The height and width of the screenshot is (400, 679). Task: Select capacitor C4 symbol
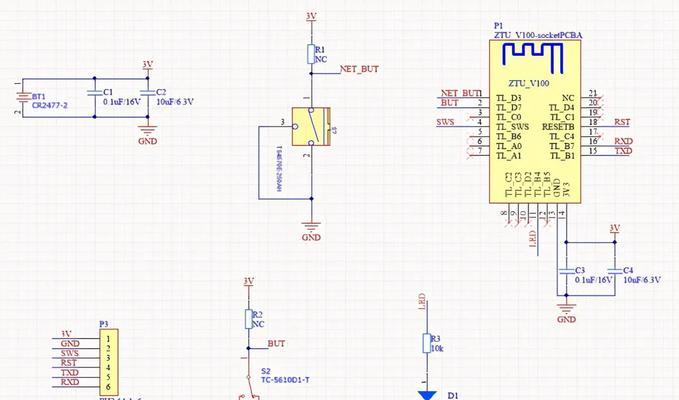[x=614, y=271]
